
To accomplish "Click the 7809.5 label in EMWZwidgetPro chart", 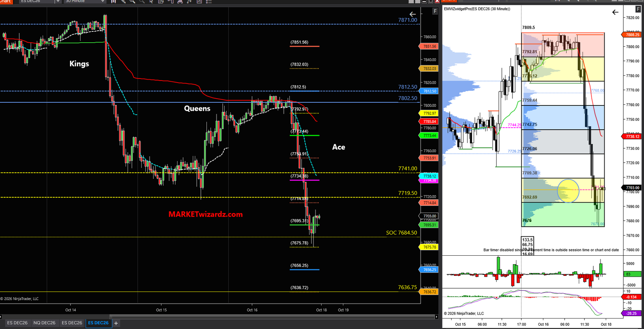I will [528, 27].
